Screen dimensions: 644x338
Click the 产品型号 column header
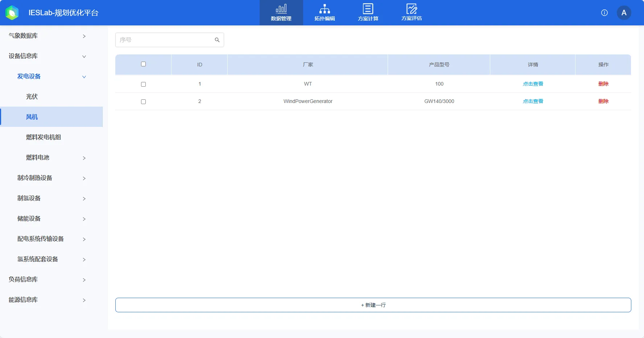(439, 65)
